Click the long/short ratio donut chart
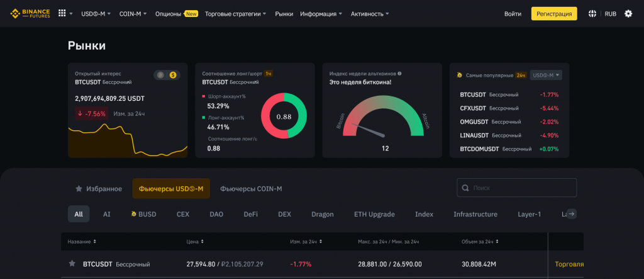Viewport: 644px width, 279px height. pos(284,116)
